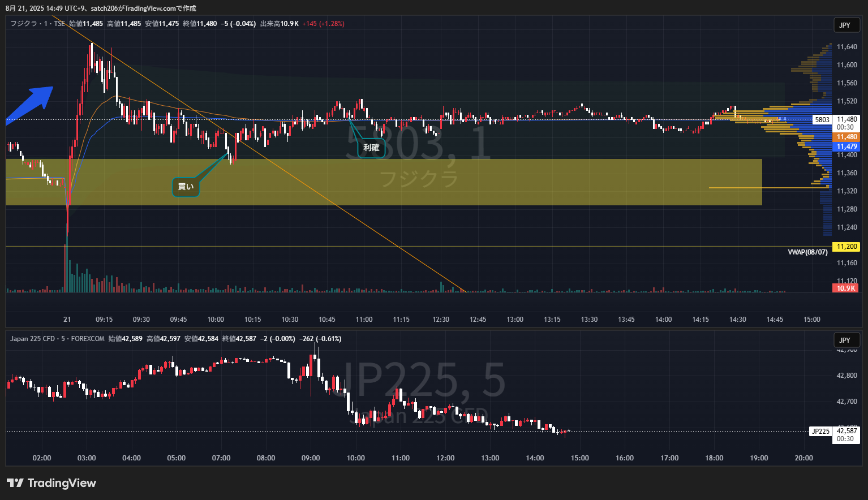Click the JP225 symbol price label

coord(820,431)
